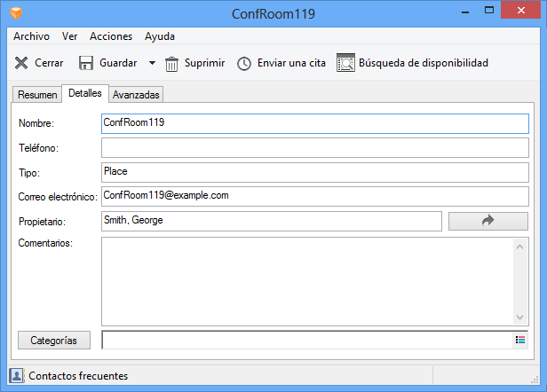This screenshot has height=392, width=547.
Task: Click the arrow button next to Propietario
Action: coord(488,221)
